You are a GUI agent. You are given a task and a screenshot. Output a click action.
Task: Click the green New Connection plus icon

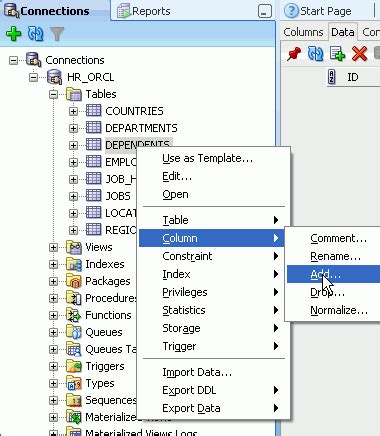(x=13, y=34)
